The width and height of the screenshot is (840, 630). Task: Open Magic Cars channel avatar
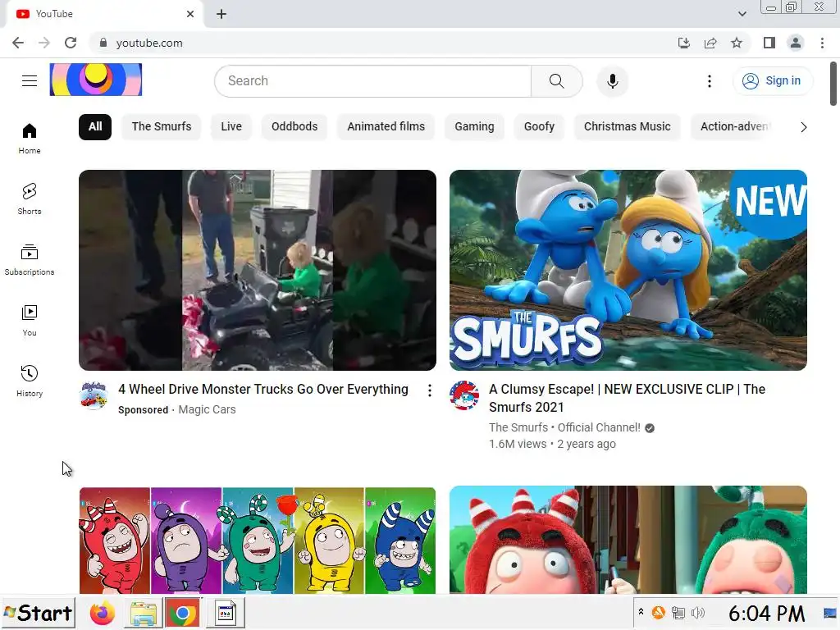tap(94, 395)
